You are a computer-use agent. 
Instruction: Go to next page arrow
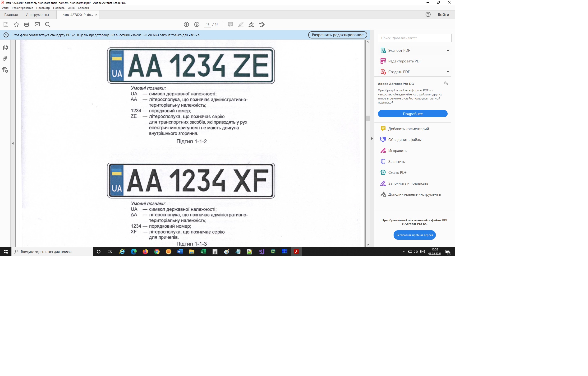coord(197,24)
